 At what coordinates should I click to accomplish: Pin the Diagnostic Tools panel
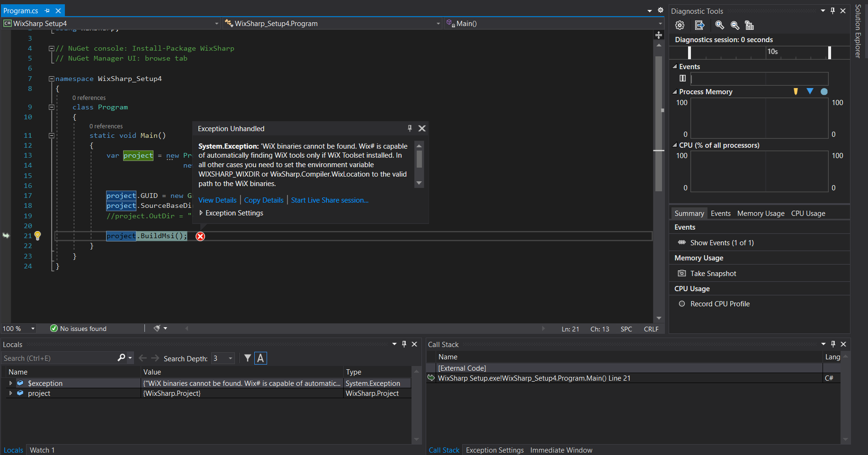[833, 11]
